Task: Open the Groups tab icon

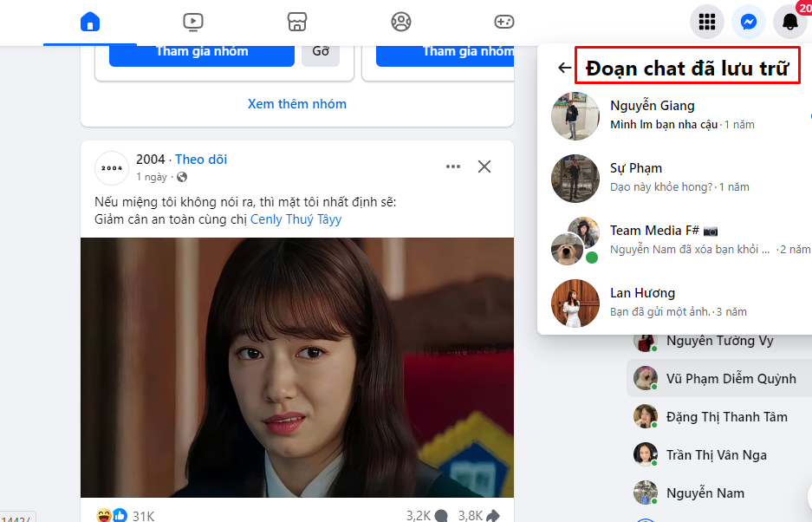Action: point(401,22)
